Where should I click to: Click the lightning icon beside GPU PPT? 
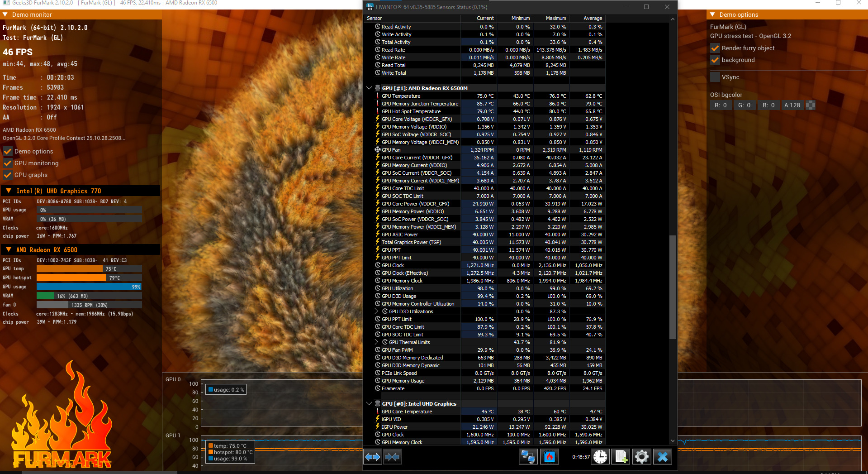pyautogui.click(x=378, y=250)
